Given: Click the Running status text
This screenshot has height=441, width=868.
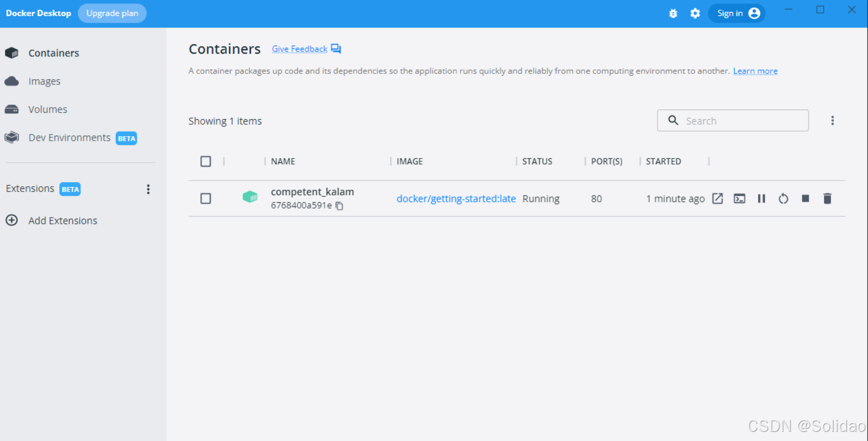Looking at the screenshot, I should pos(541,199).
